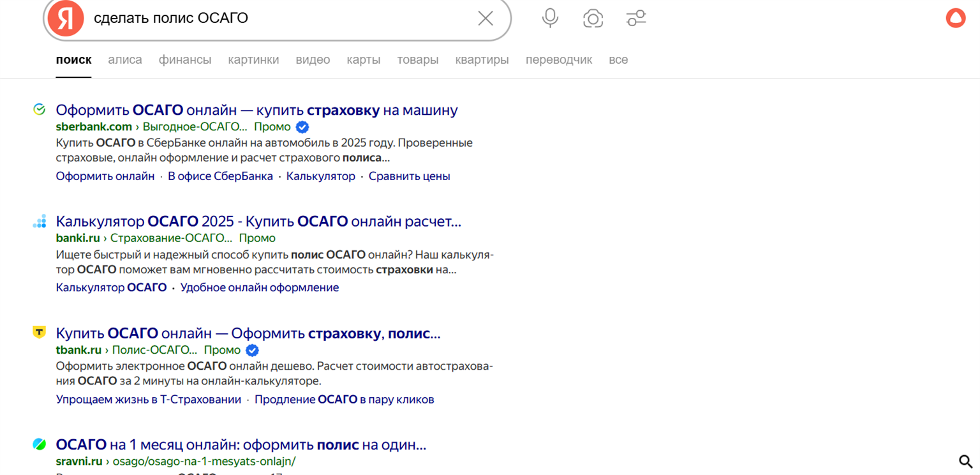
Task: Switch to the «финансы» tab
Action: click(x=185, y=60)
